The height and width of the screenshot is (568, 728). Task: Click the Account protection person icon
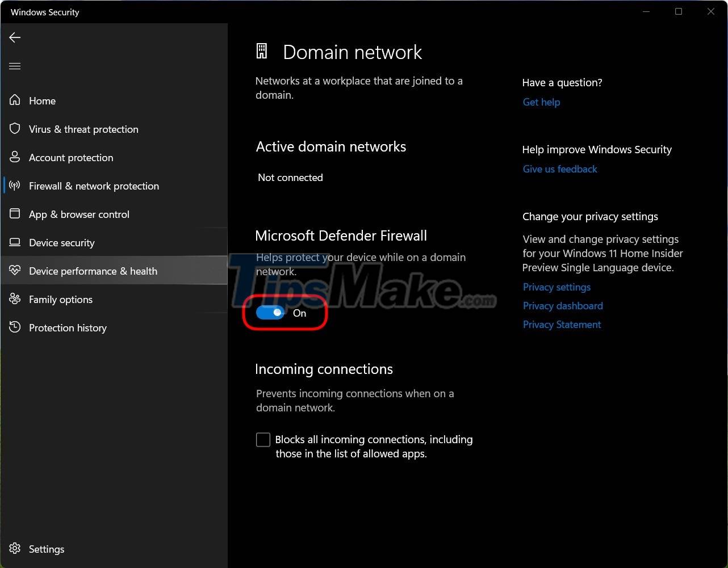coord(15,157)
